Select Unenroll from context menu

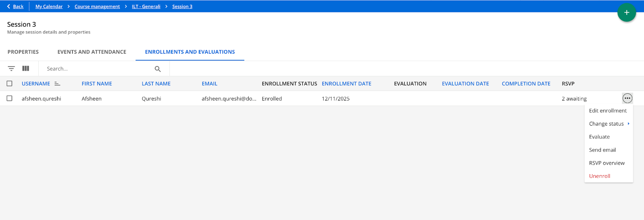tap(599, 176)
